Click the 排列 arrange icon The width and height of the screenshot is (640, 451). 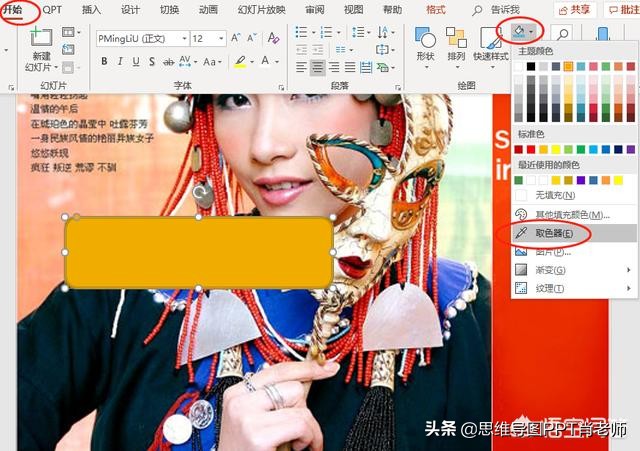click(456, 38)
